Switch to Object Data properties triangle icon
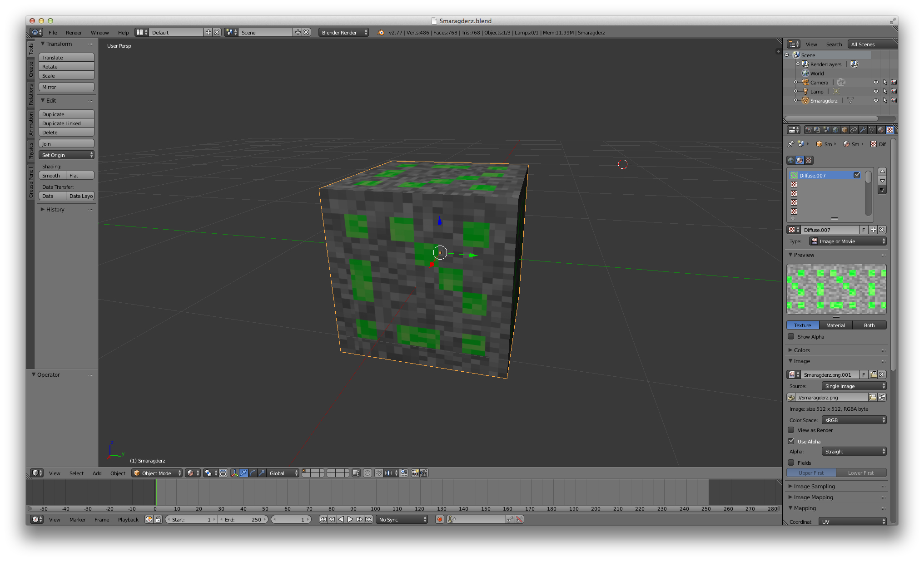Screen dimensions: 924x561 coord(872,130)
